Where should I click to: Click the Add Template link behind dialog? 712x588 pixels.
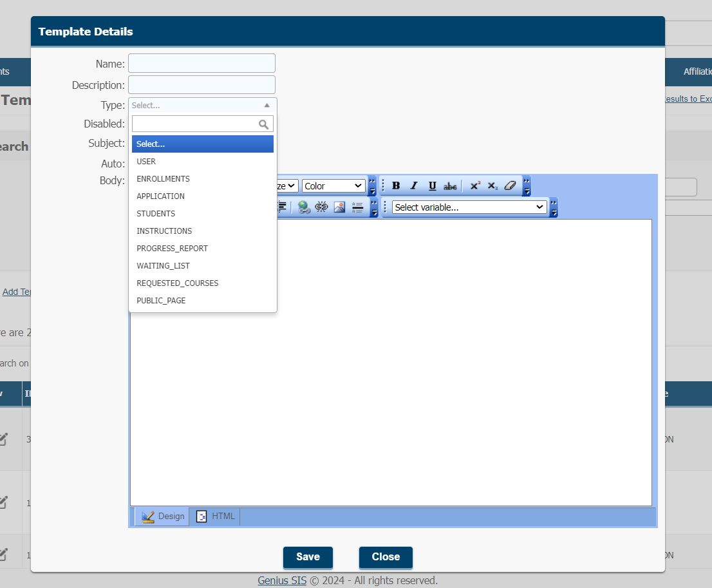(x=16, y=292)
